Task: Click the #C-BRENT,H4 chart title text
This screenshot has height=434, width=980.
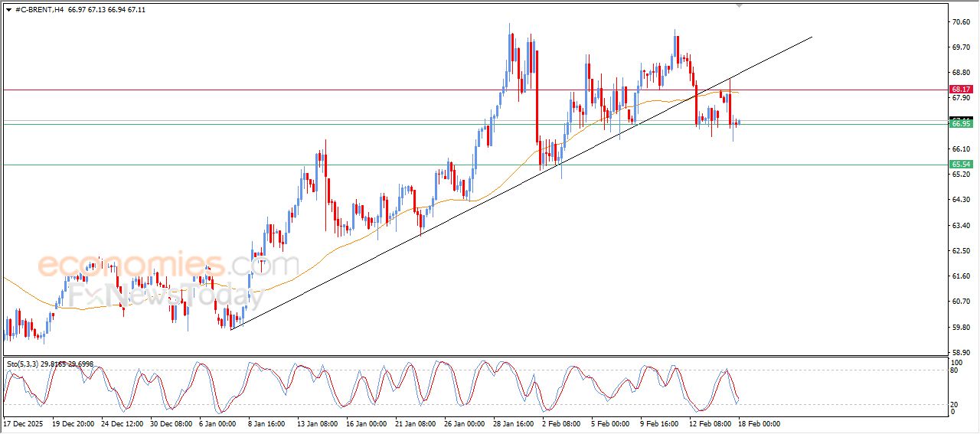Action: click(x=39, y=10)
